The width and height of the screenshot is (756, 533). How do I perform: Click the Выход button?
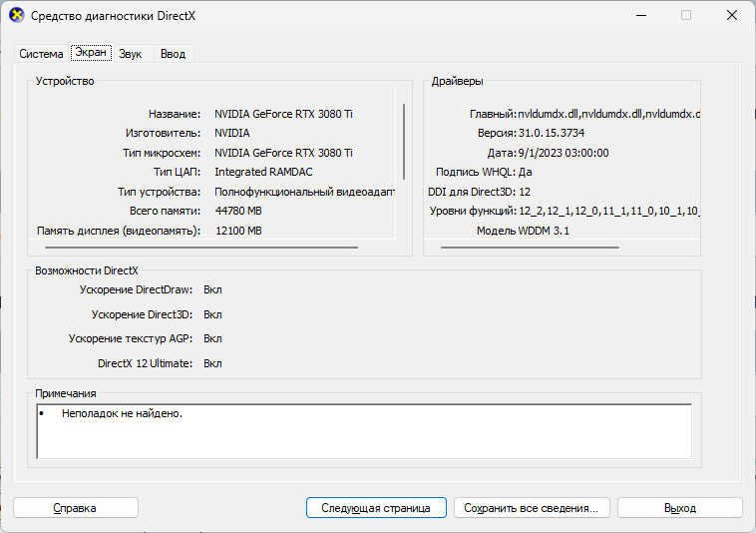coord(680,508)
